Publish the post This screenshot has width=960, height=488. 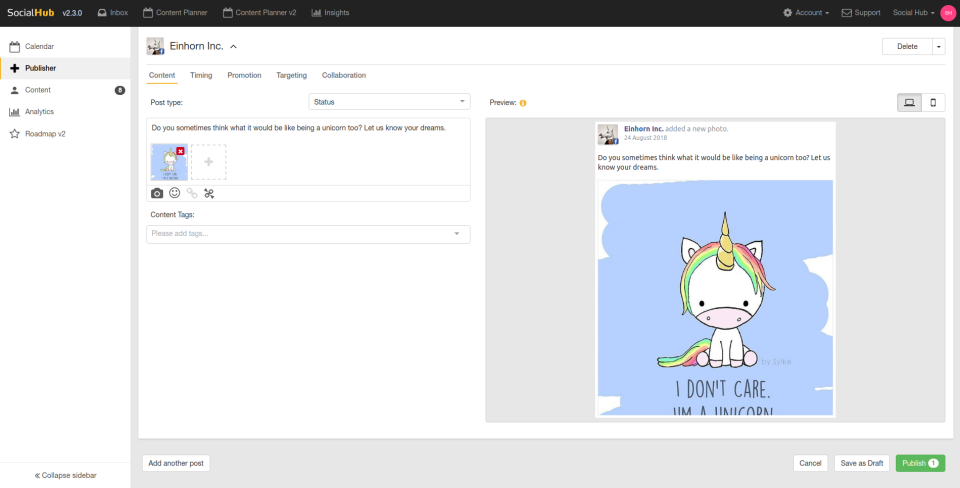click(920, 464)
